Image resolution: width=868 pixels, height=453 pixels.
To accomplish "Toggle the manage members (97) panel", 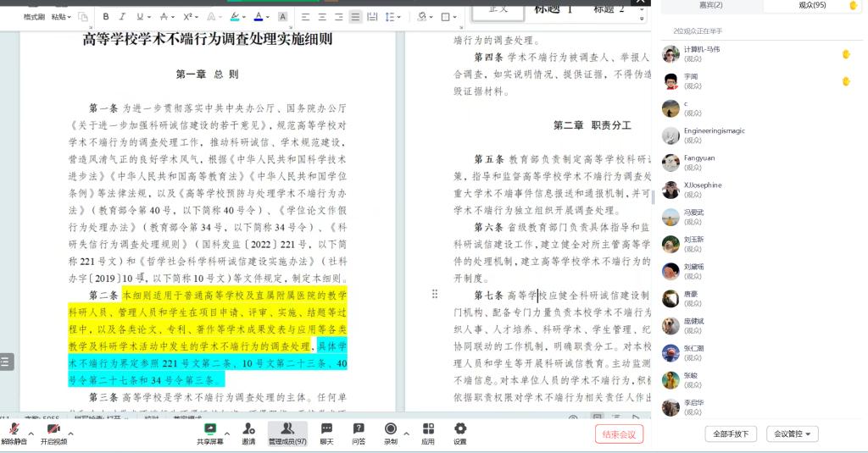I will 287,434.
